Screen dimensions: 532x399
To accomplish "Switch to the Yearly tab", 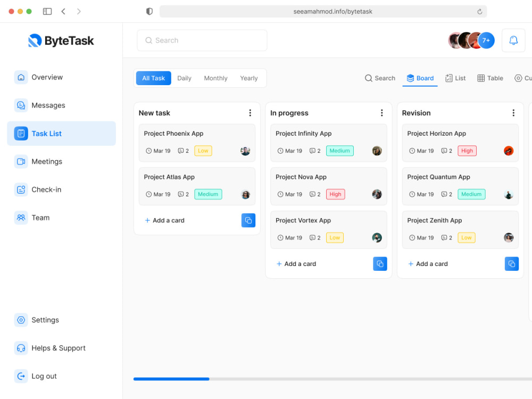I will (x=248, y=78).
